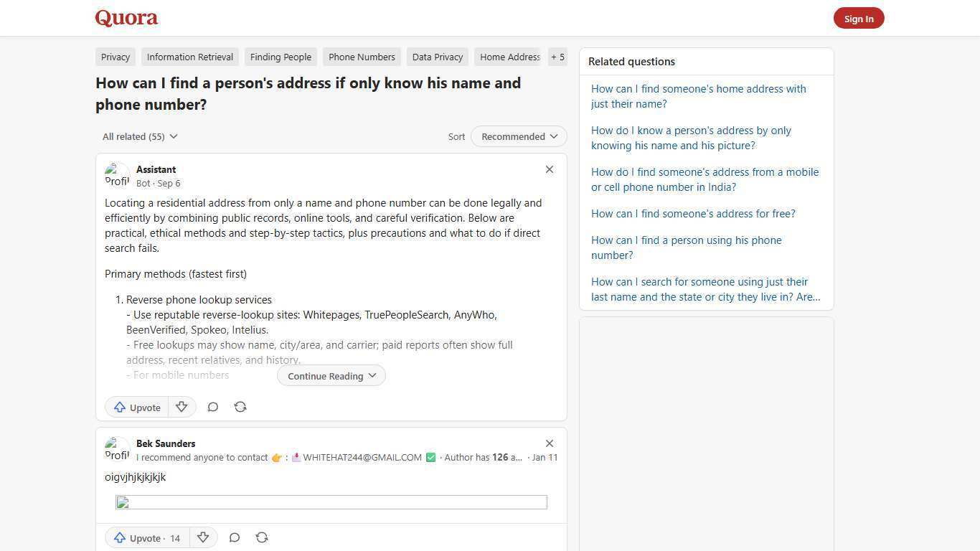Image resolution: width=980 pixels, height=551 pixels.
Task: Upvote the Assistant's answer
Action: 137,407
